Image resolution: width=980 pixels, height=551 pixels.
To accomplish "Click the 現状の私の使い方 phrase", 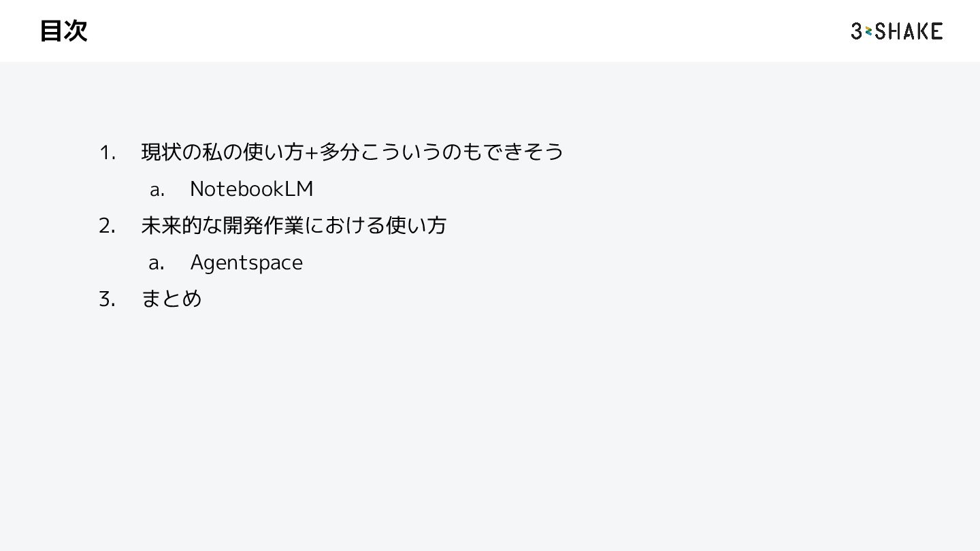I will (x=222, y=152).
